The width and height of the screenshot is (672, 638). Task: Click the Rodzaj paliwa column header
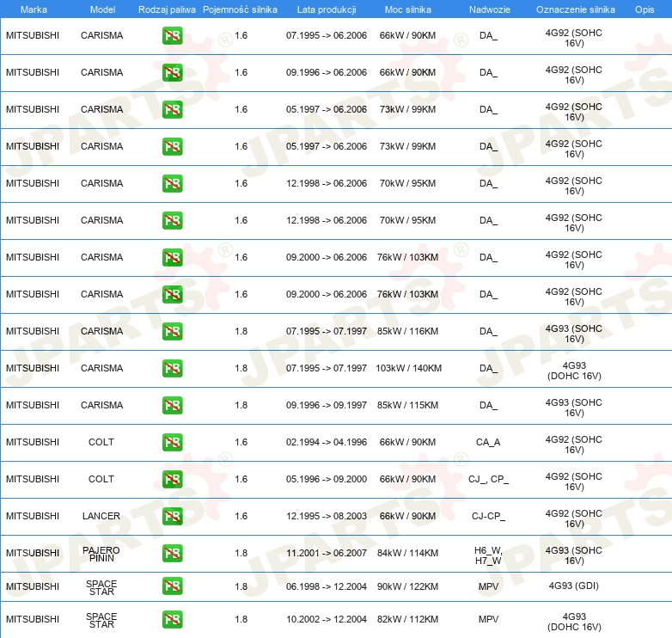(x=167, y=9)
